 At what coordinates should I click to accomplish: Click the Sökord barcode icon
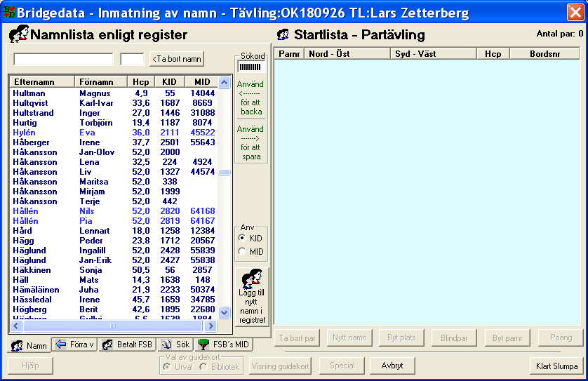point(250,67)
